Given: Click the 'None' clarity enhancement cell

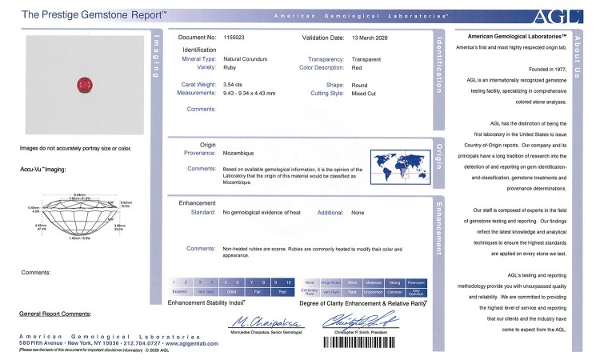Looking at the screenshot, I should [x=310, y=283].
